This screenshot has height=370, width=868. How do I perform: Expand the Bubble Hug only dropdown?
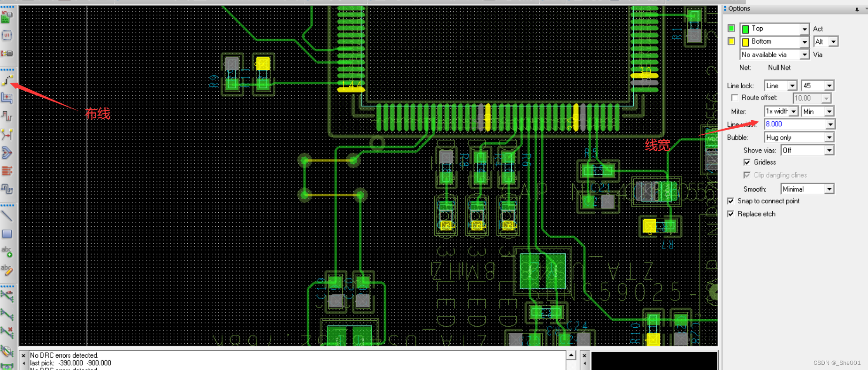point(829,138)
